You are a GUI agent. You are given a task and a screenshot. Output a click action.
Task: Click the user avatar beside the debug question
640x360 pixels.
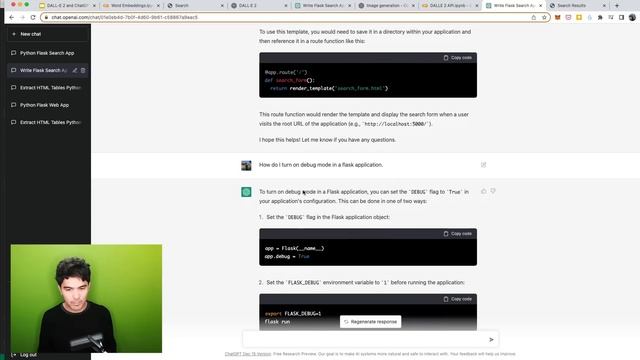(x=246, y=165)
